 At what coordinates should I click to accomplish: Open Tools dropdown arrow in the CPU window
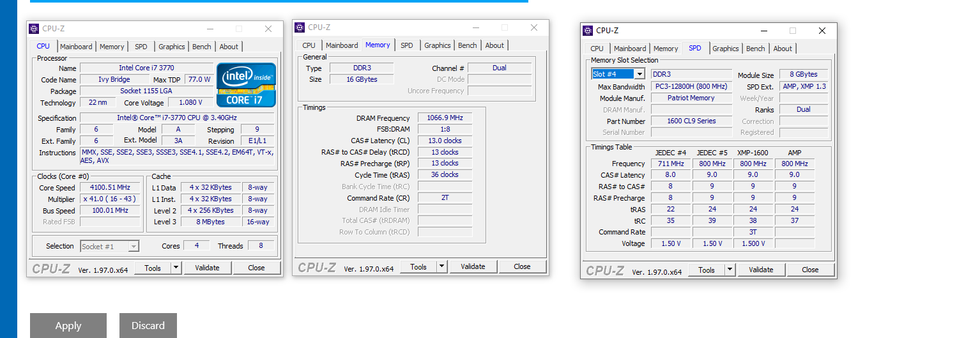176,268
